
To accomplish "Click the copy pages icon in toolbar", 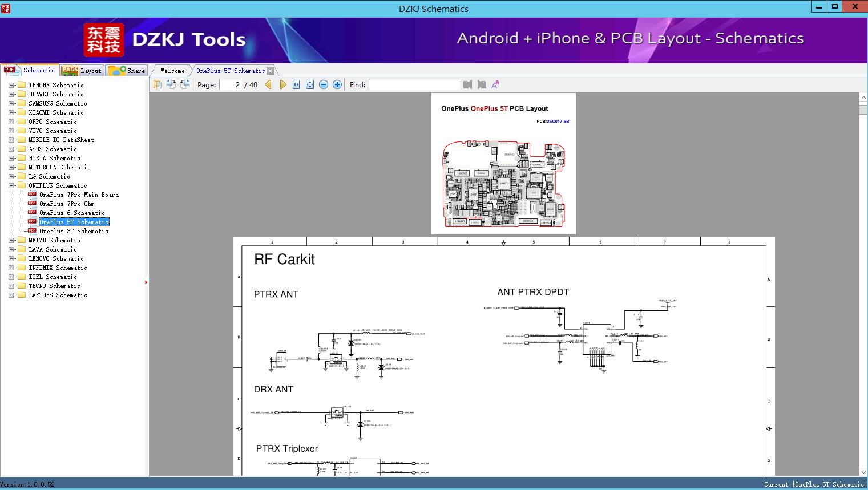I will coord(158,84).
